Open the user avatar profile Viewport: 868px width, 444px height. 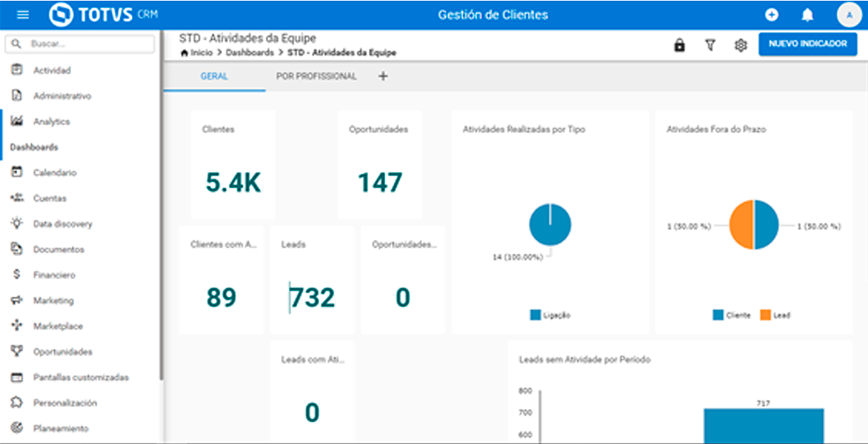click(x=849, y=15)
